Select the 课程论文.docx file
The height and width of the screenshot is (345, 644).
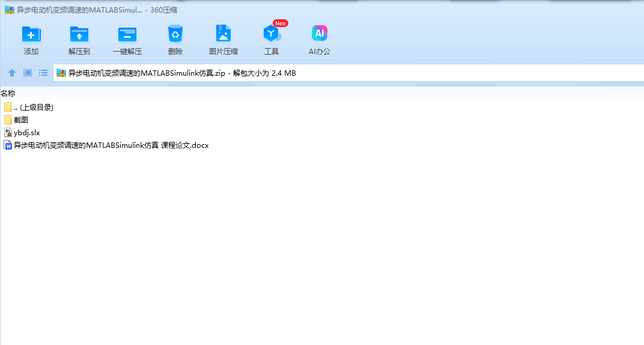click(106, 145)
